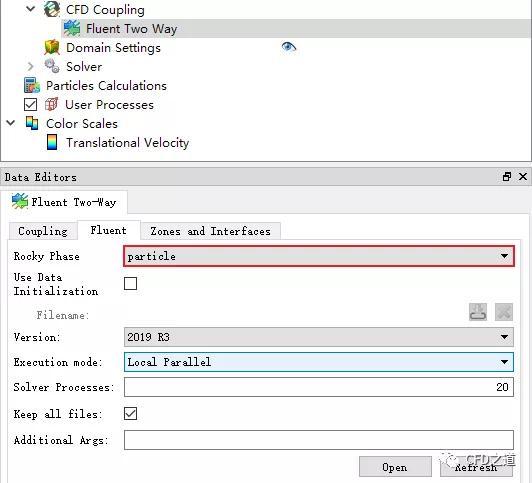The height and width of the screenshot is (483, 532).
Task: Close the Data Editors panel
Action: pyautogui.click(x=523, y=176)
